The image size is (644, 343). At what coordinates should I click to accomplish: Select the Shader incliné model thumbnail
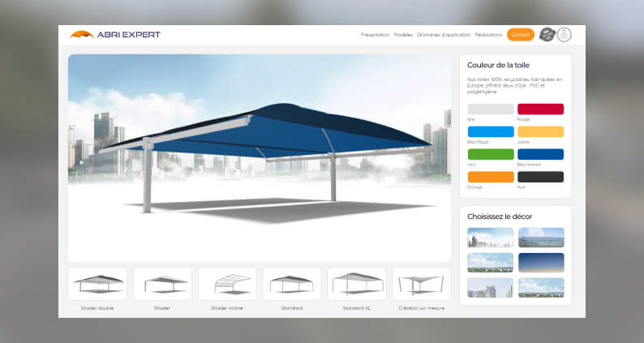click(227, 284)
